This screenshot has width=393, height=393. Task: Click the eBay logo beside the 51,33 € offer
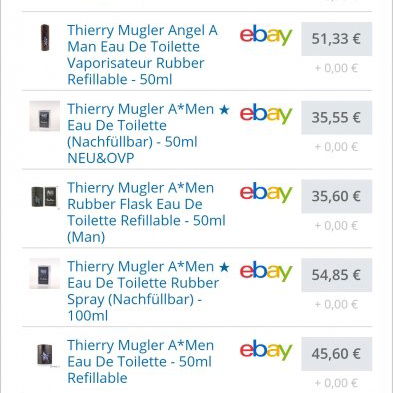266,35
